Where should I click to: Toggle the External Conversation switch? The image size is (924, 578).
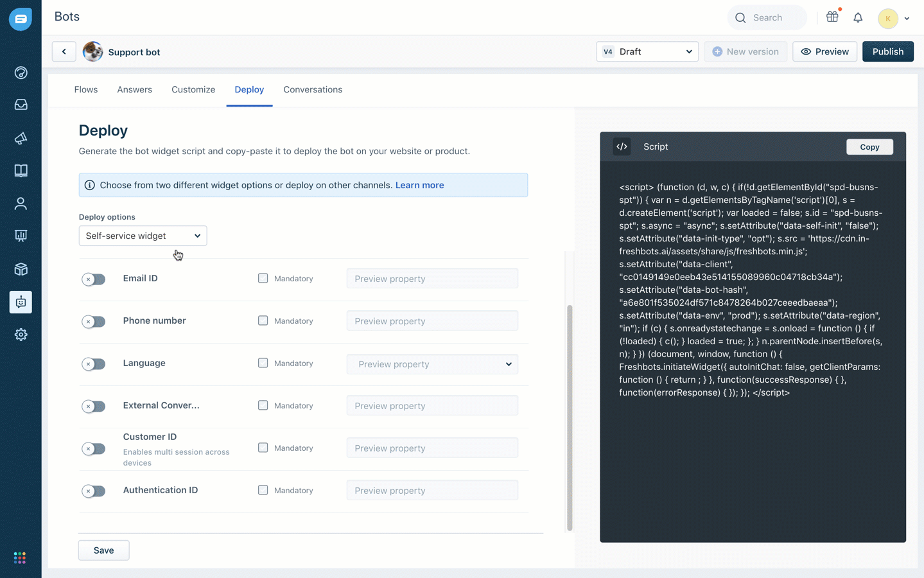point(94,407)
